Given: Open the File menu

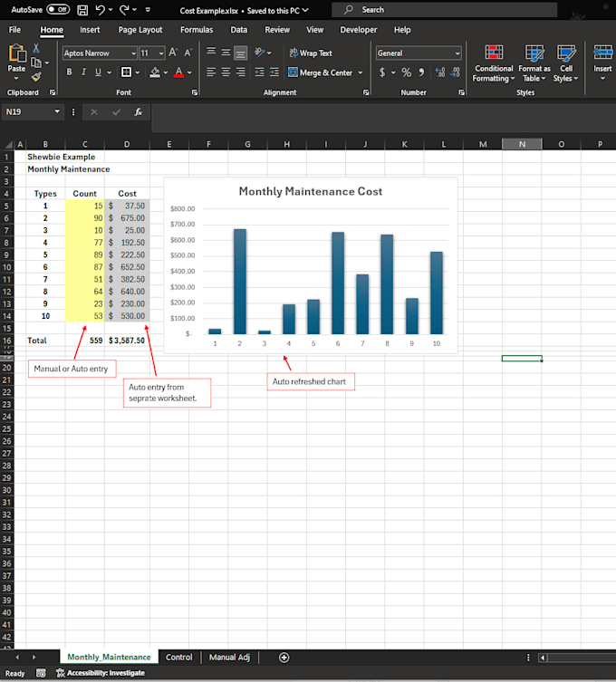Looking at the screenshot, I should 14,30.
